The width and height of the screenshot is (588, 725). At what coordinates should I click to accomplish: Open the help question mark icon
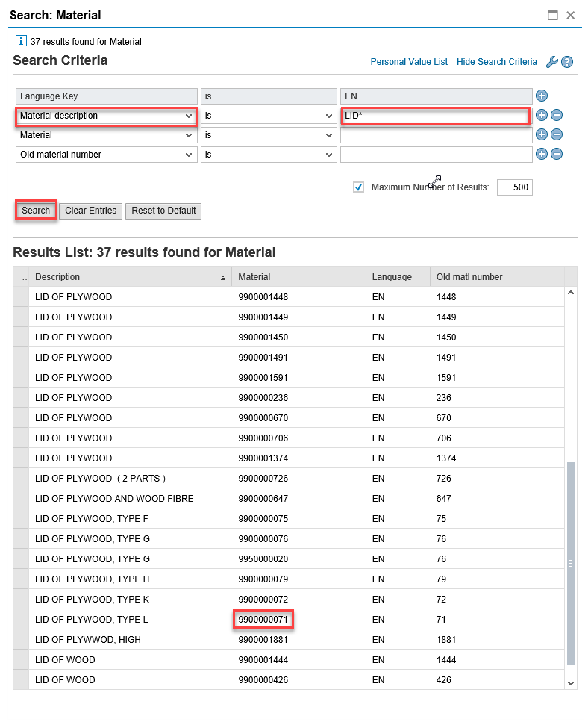[567, 62]
